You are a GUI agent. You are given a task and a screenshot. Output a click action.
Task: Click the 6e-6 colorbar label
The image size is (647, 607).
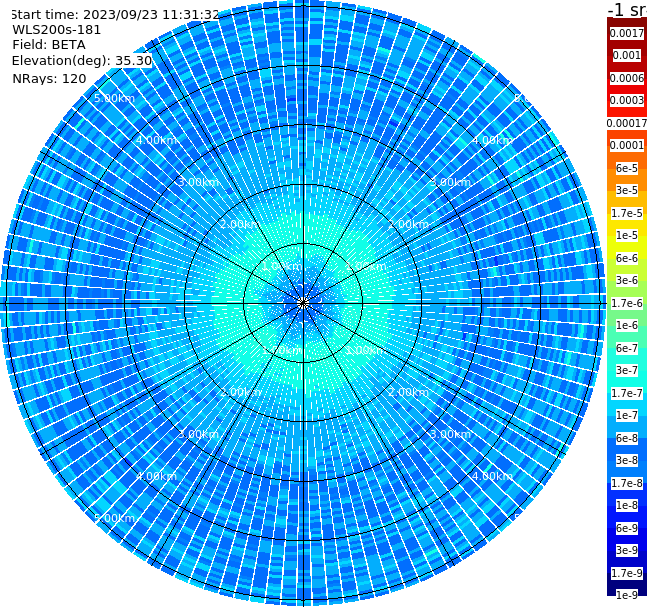click(627, 258)
